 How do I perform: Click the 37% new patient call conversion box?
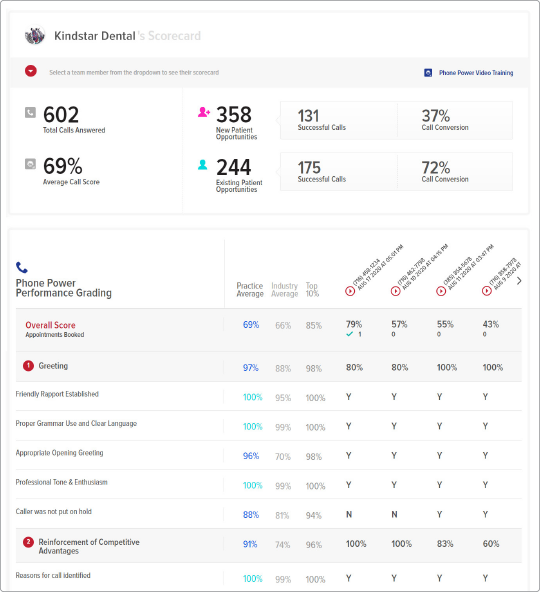pyautogui.click(x=455, y=120)
